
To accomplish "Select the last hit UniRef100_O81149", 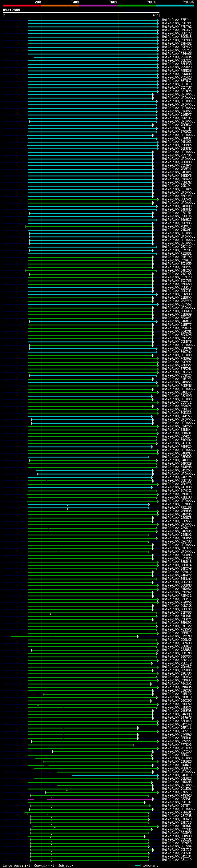I will (x=176, y=860).
